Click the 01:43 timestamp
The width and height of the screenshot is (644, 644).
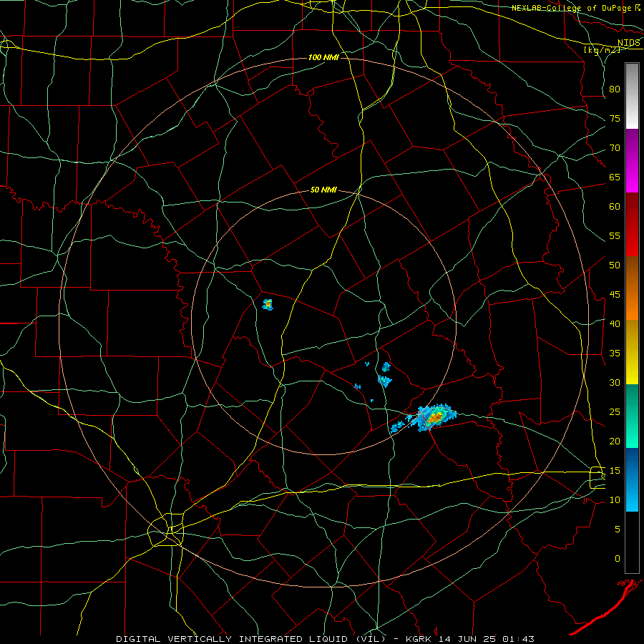click(x=517, y=639)
